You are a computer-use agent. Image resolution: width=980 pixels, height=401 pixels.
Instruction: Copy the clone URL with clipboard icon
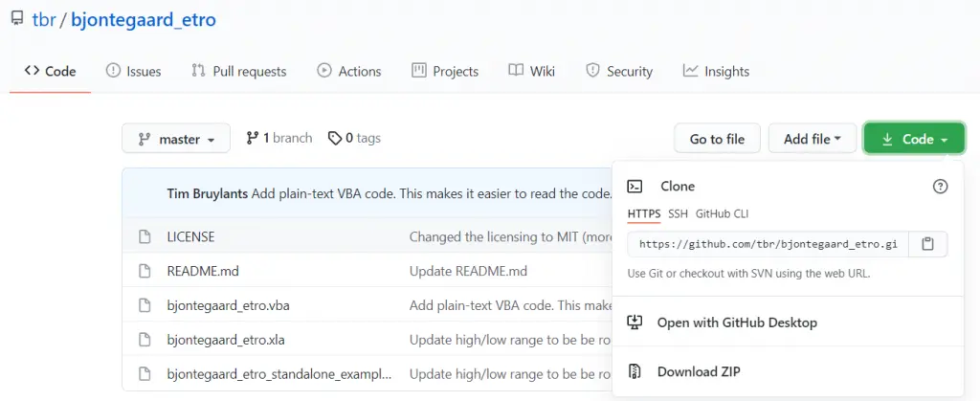(x=928, y=244)
